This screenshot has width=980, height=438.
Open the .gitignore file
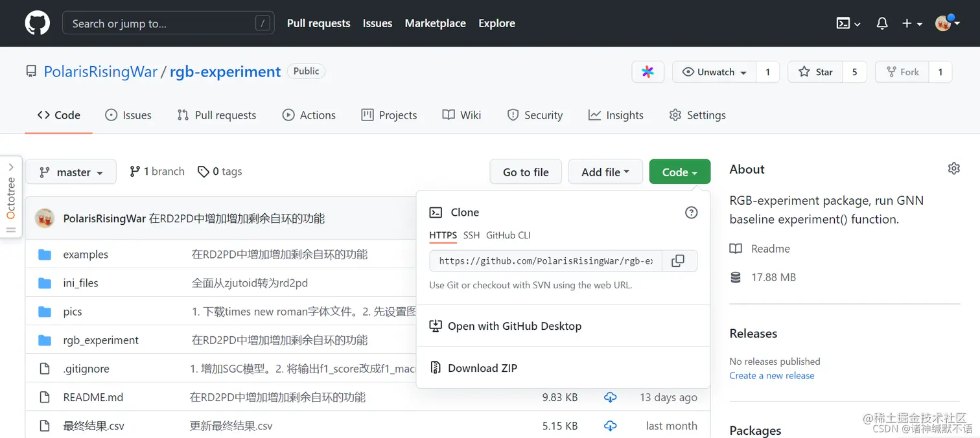coord(86,369)
